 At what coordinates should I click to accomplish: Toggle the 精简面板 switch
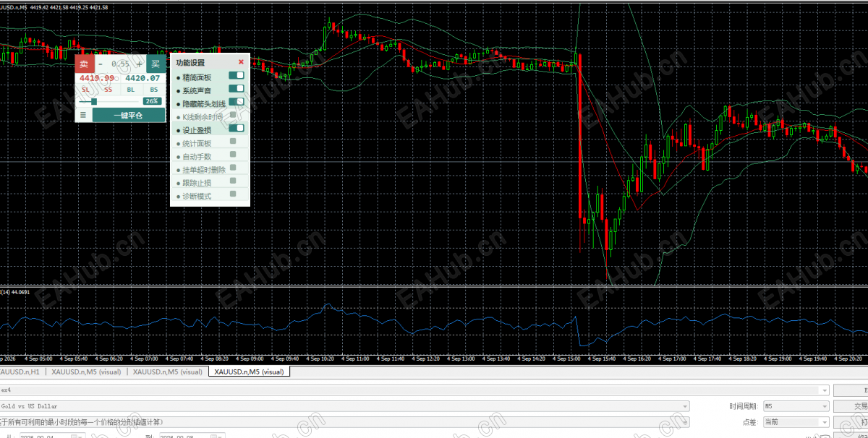pos(237,76)
